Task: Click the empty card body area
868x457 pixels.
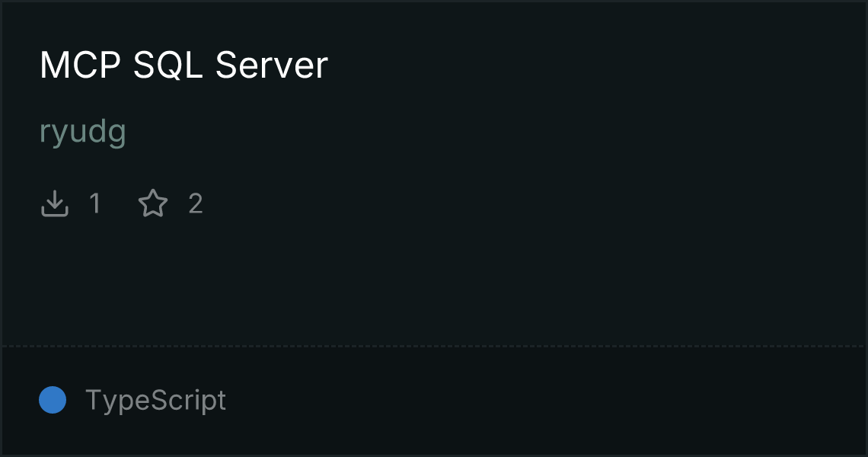Action: [434, 277]
